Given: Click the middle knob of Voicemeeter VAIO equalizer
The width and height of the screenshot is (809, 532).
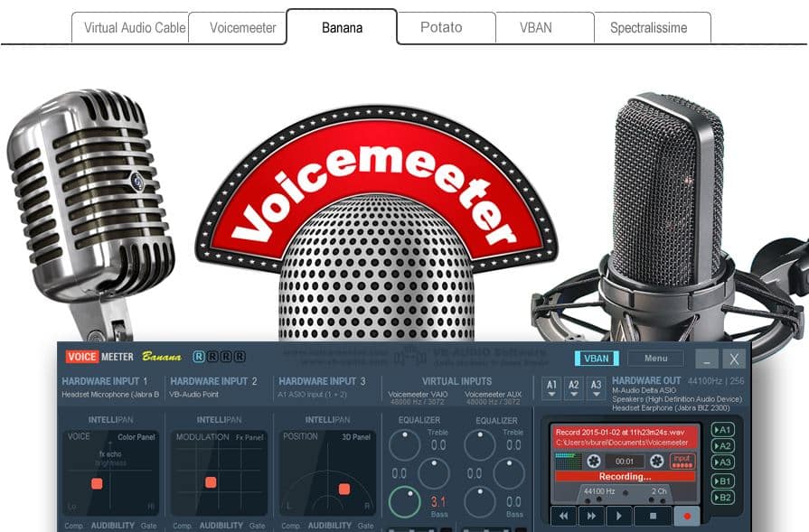Looking at the screenshot, I should click(433, 473).
